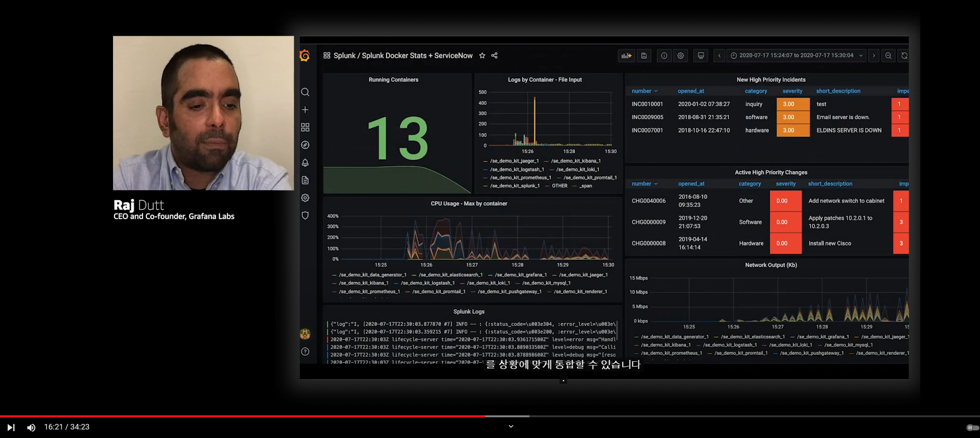Toggle se_demo_kit_kibana_1 series in Logs legend
Image resolution: width=980 pixels, height=438 pixels.
(x=576, y=161)
